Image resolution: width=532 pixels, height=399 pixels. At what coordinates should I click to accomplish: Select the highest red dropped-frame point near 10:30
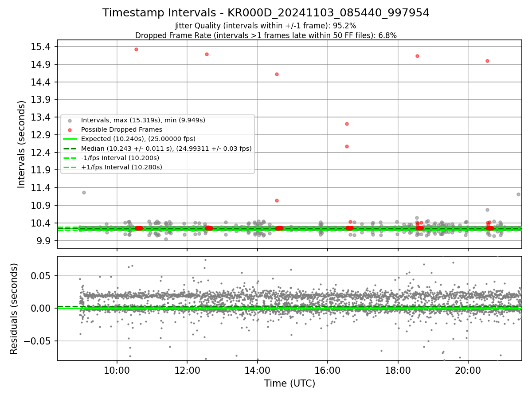[x=136, y=49]
